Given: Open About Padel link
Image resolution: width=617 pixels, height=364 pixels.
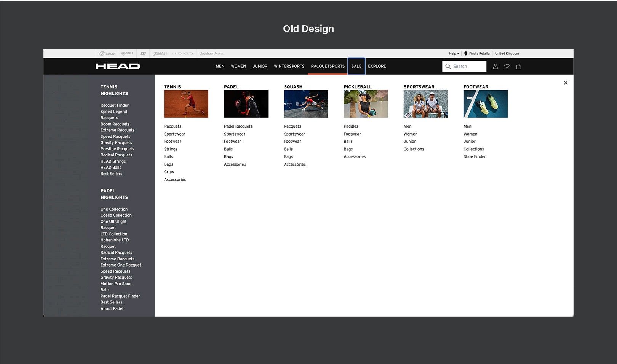Looking at the screenshot, I should click(x=112, y=309).
